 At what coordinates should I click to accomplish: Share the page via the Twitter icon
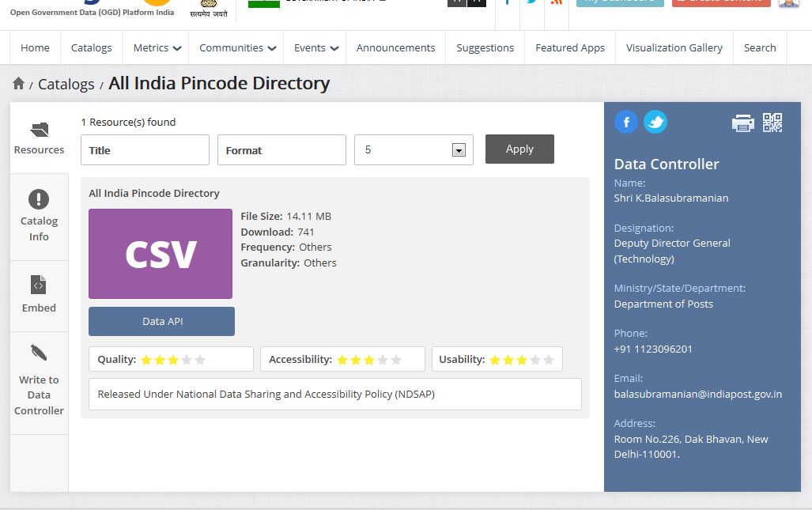(x=655, y=123)
